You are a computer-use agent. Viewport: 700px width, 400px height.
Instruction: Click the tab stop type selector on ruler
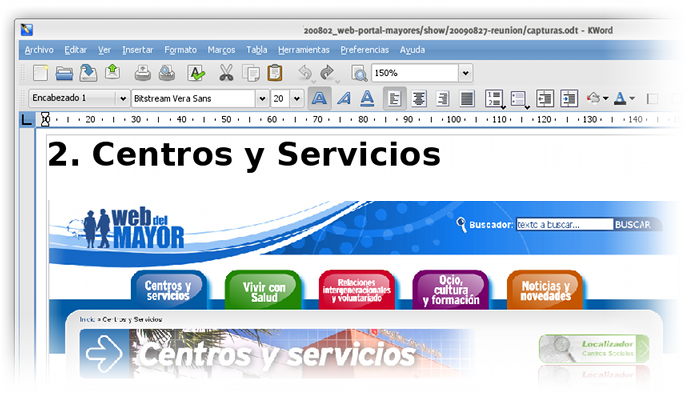pos(27,120)
